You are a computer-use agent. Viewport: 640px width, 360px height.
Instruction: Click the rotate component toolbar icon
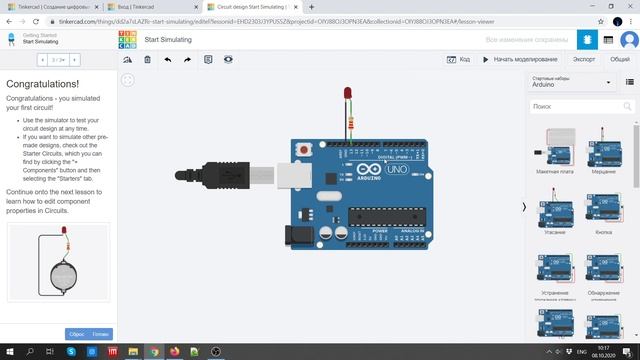(127, 60)
